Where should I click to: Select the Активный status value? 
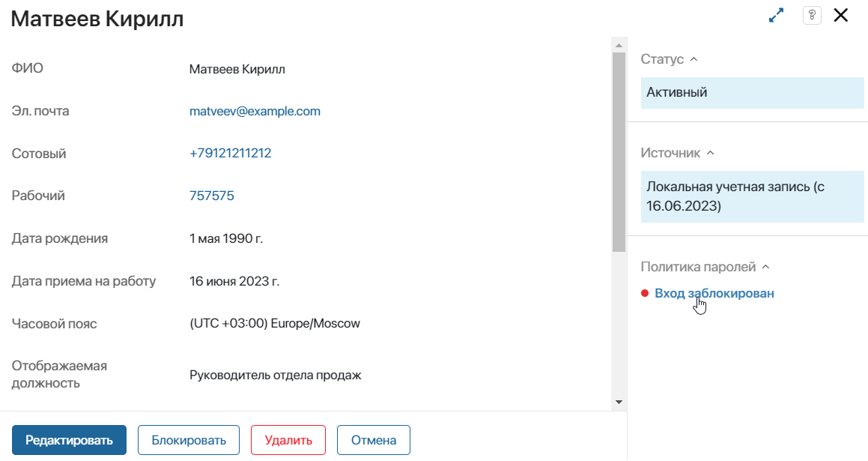click(x=753, y=92)
